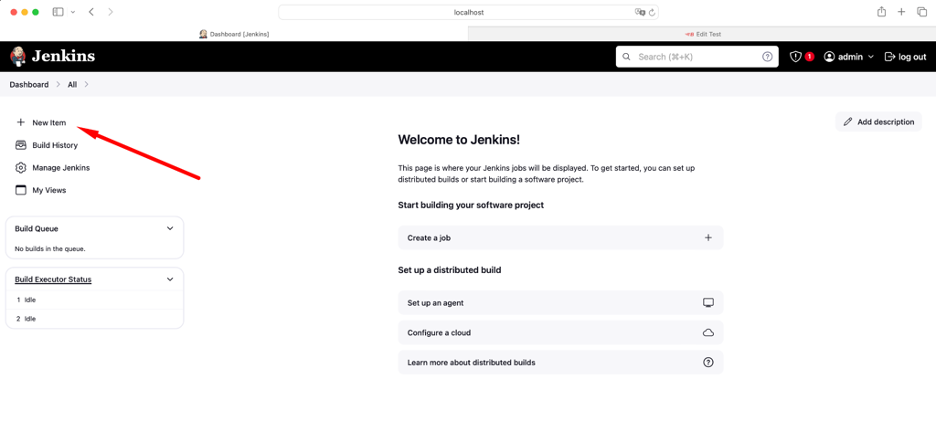Collapse the Build Queue panel chevron
936x432 pixels.
[x=170, y=229]
